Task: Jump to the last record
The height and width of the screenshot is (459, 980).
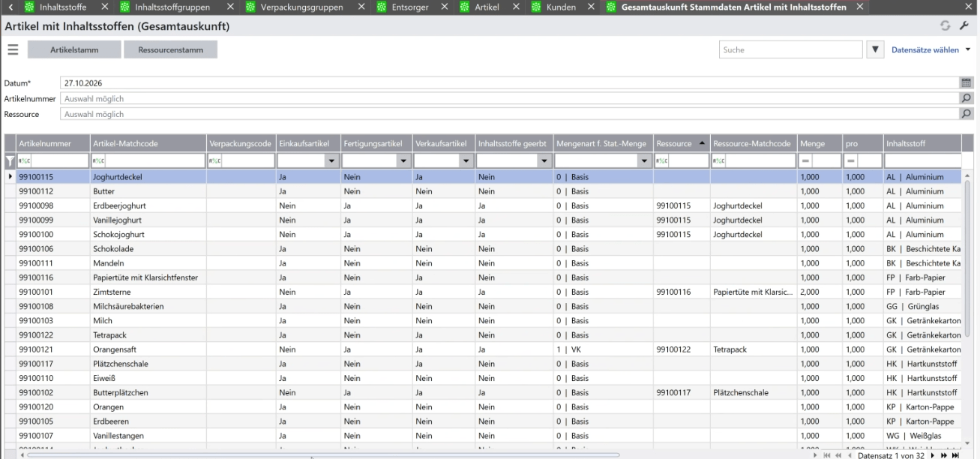Action: 955,454
